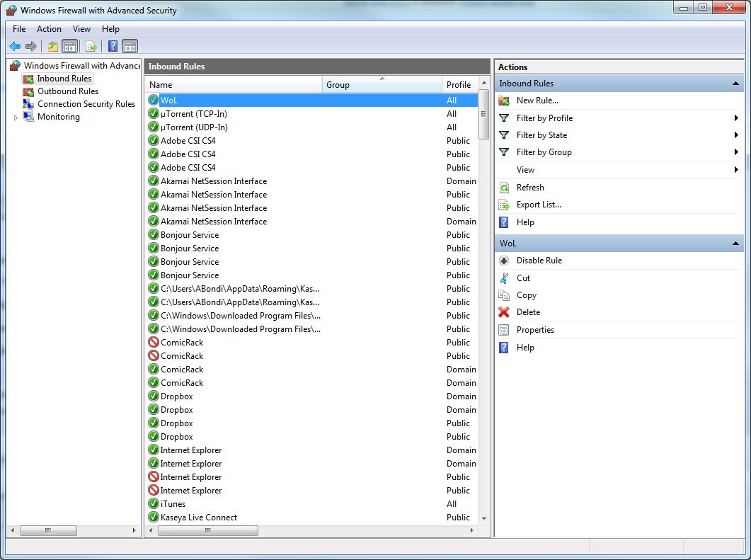Click the rules list vertical scrollbar thumb
Screen dimensions: 751x560
[x=483, y=114]
